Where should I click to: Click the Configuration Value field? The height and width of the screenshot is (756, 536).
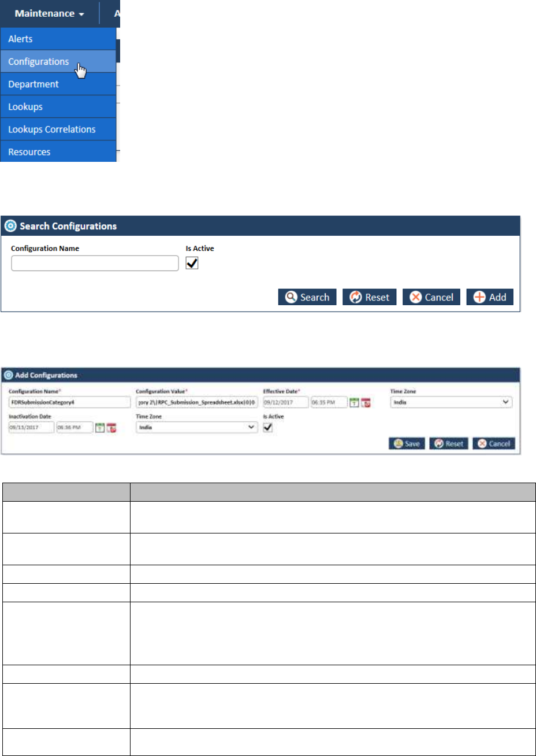[x=197, y=402]
